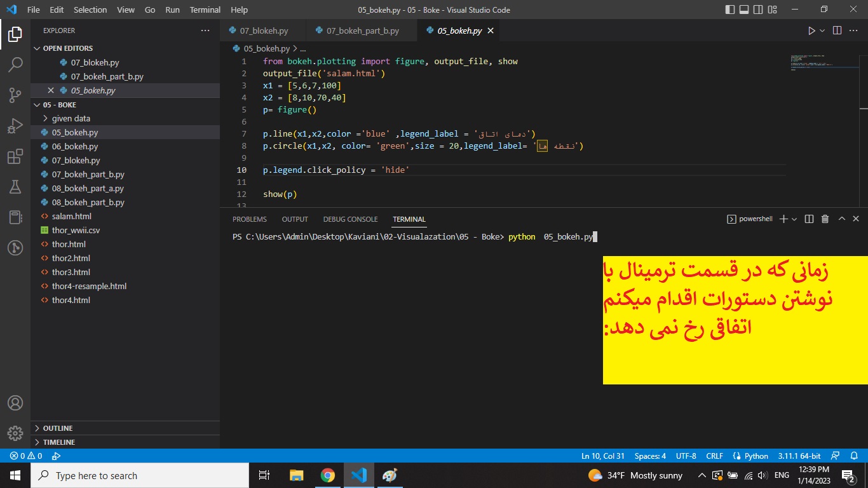
Task: Open the Selection menu
Action: click(90, 10)
